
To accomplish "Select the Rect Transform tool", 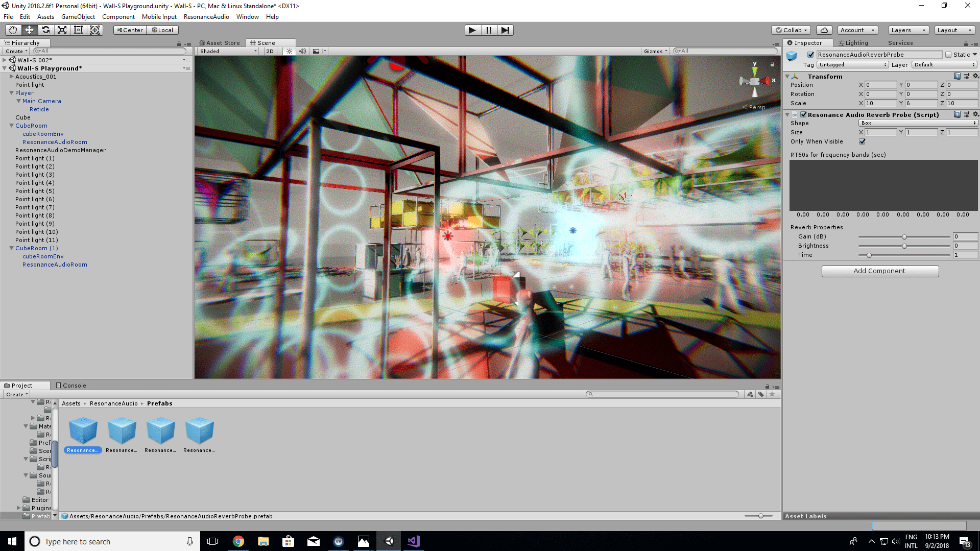I will 78,30.
